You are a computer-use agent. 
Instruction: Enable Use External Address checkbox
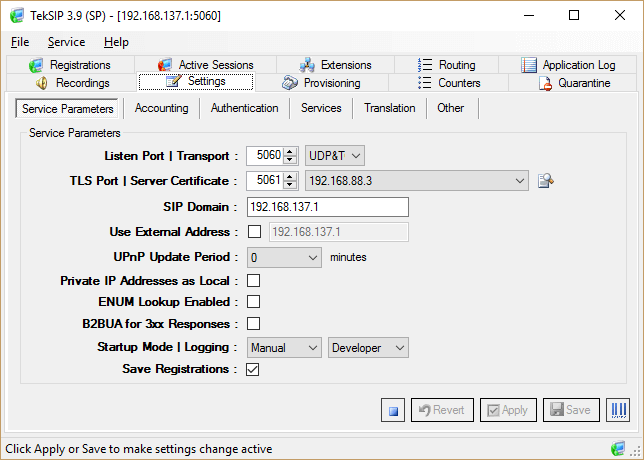(x=254, y=232)
